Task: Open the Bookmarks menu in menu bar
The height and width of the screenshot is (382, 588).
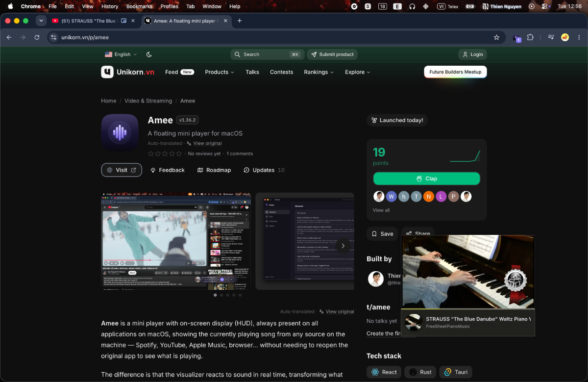Action: (x=139, y=6)
